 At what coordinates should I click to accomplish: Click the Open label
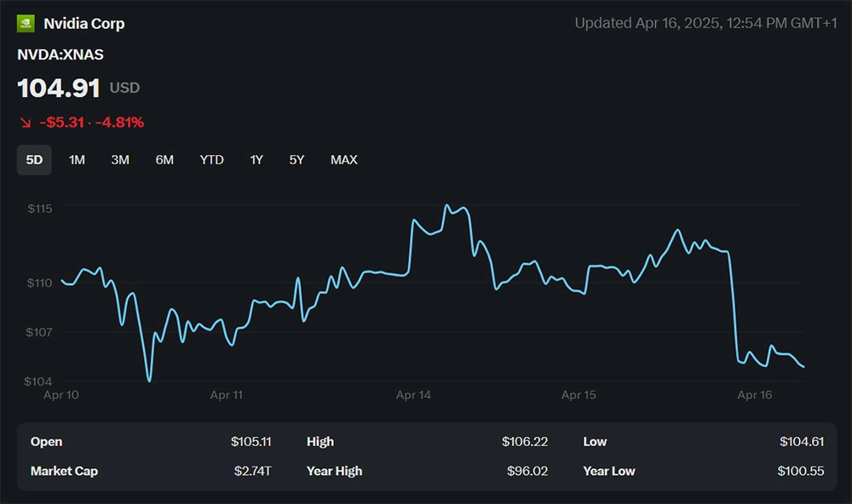click(x=46, y=442)
